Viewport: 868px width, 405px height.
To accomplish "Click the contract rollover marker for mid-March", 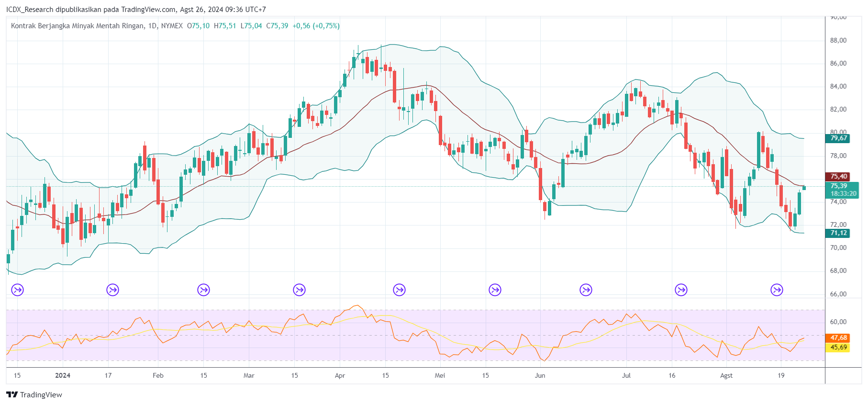I will coord(299,290).
